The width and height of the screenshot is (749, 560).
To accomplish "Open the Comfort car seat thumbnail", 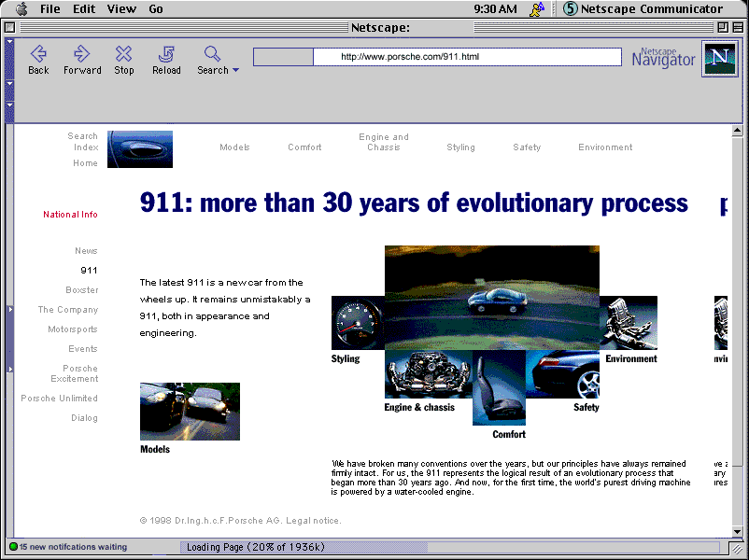I will click(x=499, y=387).
